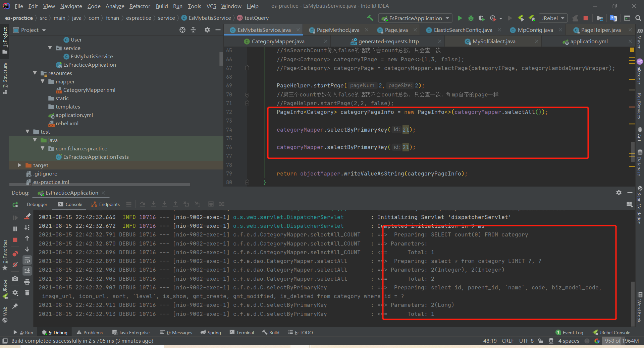Rerun EsPracticeApplication in the Debug panel
This screenshot has width=644, height=348.
15,204
